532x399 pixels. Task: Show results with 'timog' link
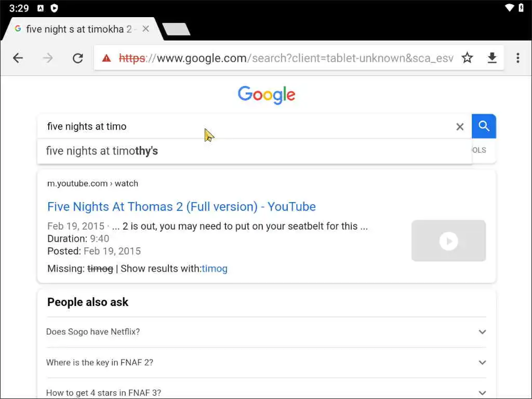point(215,269)
